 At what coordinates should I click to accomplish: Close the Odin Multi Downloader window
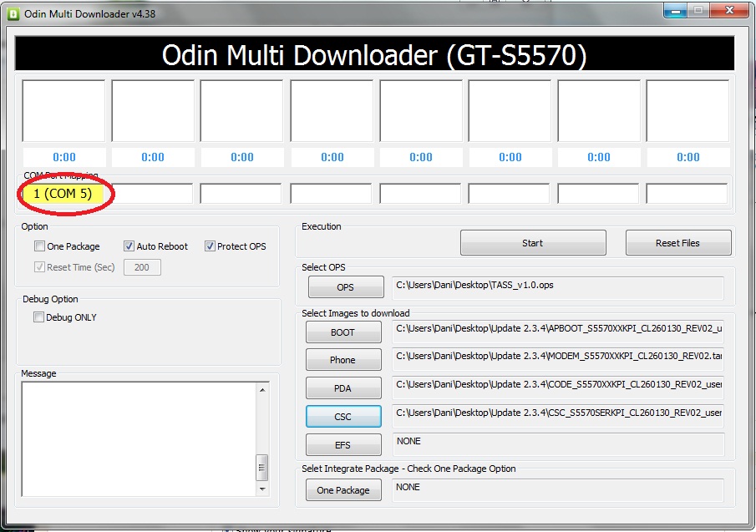point(729,11)
